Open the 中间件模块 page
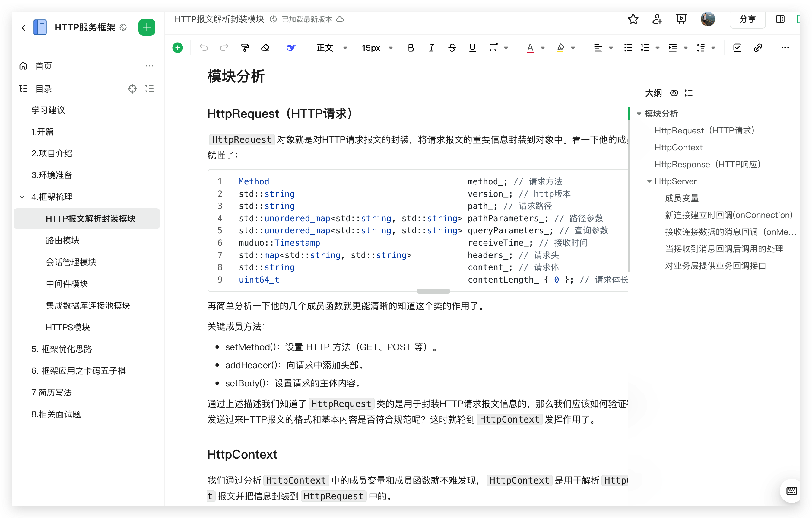Viewport: 812px width, 518px height. click(67, 284)
